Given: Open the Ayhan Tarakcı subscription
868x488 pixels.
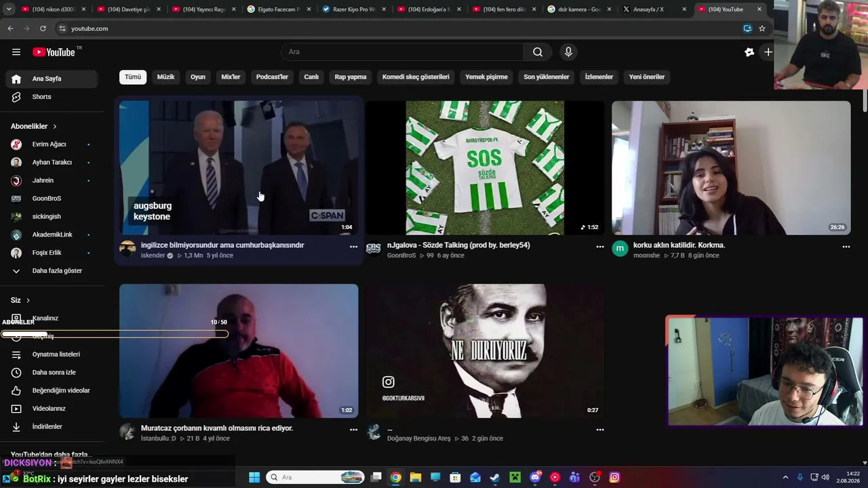Looking at the screenshot, I should coord(53,163).
